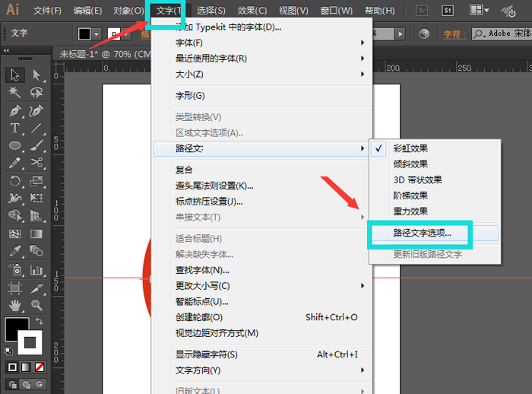532x394 pixels.
Task: Select the Pencil tool
Action: click(14, 163)
